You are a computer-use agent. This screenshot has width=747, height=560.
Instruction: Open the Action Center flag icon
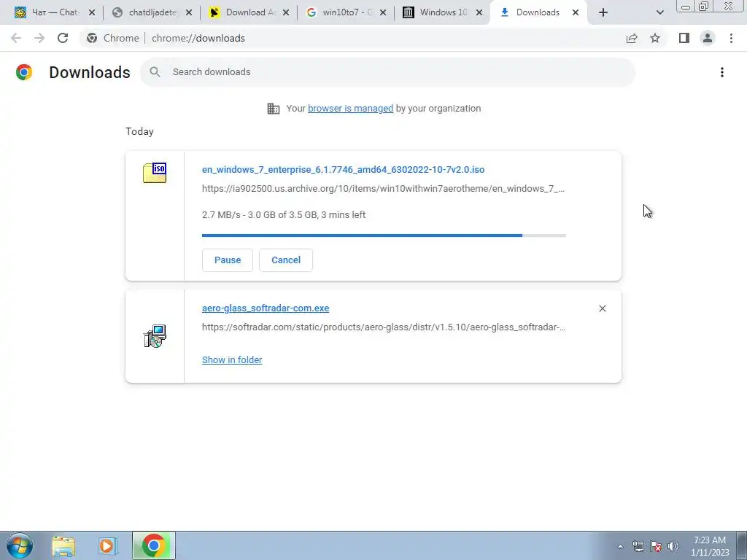coord(656,546)
